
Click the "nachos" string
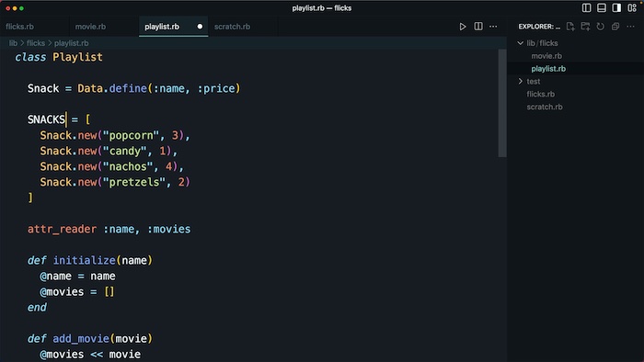(x=128, y=166)
